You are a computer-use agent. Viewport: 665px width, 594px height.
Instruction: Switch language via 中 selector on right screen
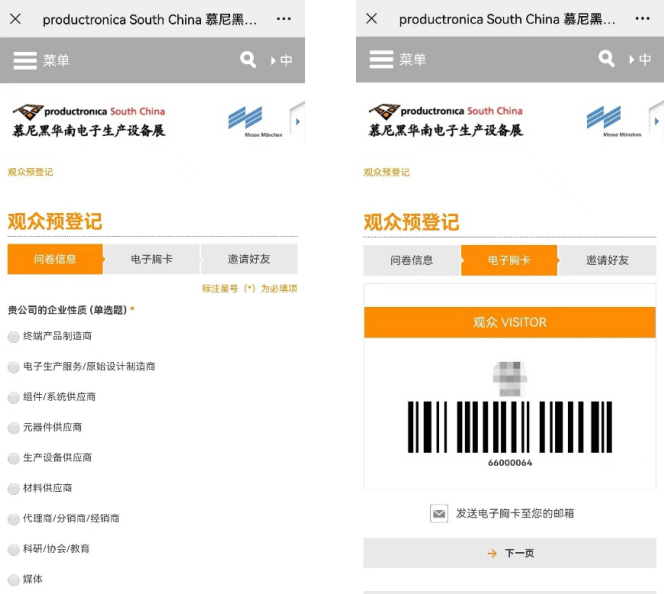point(641,59)
